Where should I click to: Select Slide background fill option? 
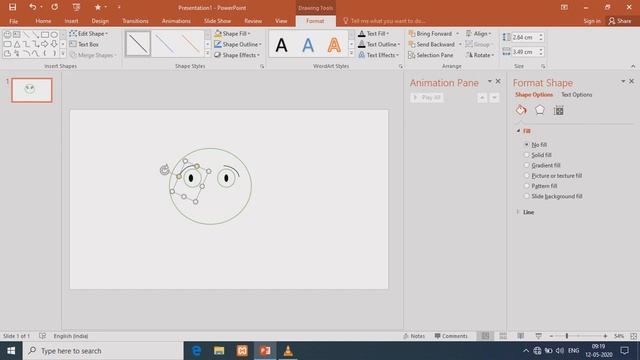click(553, 196)
